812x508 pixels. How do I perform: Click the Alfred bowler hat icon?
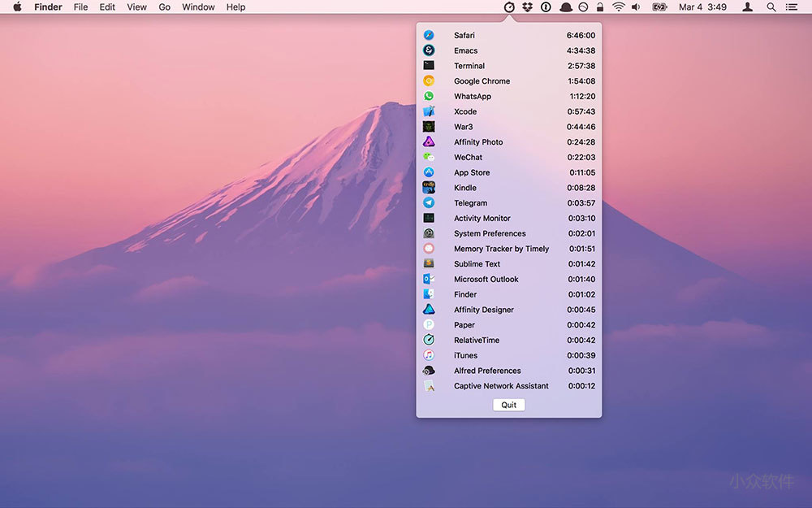point(565,7)
